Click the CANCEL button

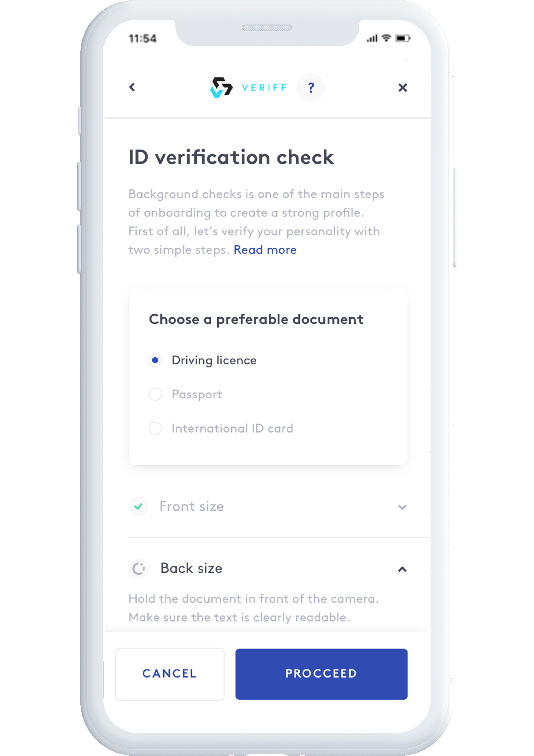[x=170, y=674]
